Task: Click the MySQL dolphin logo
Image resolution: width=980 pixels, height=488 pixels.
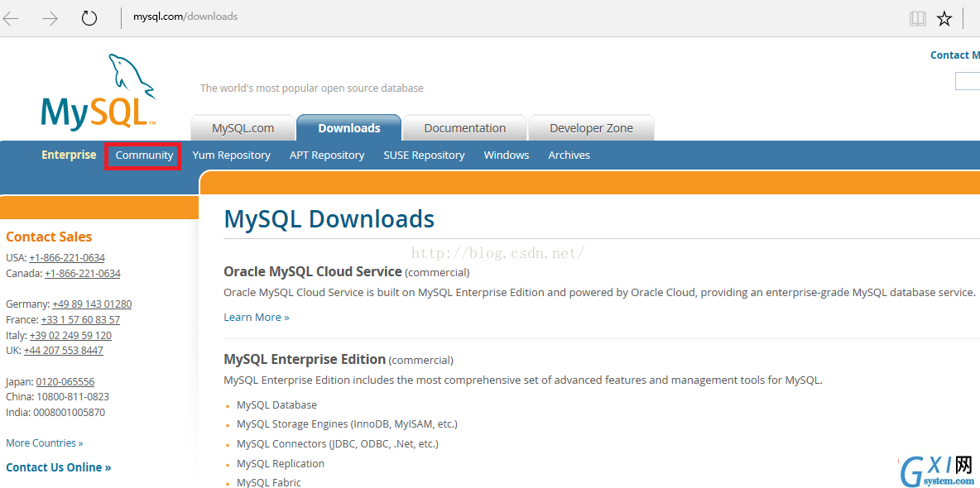Action: 98,93
